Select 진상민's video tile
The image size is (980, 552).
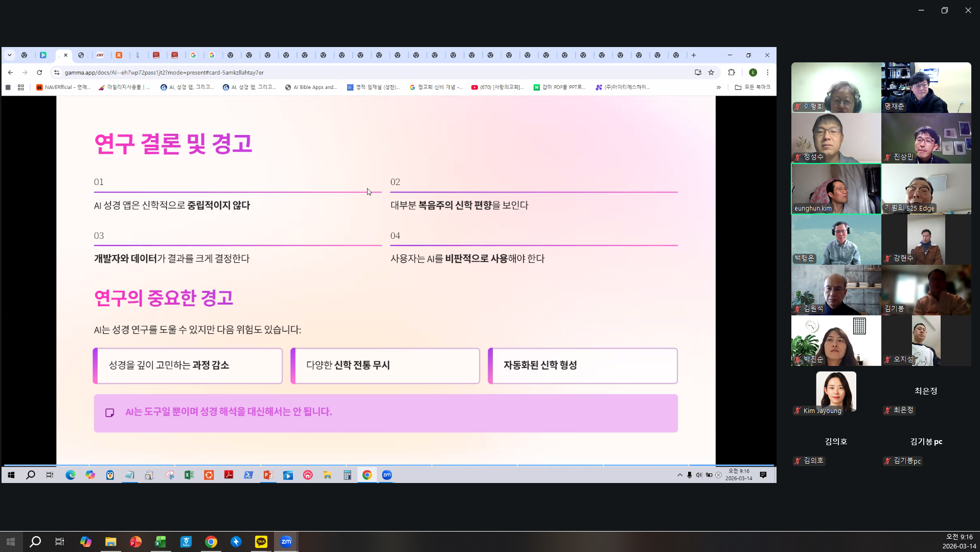tap(926, 138)
